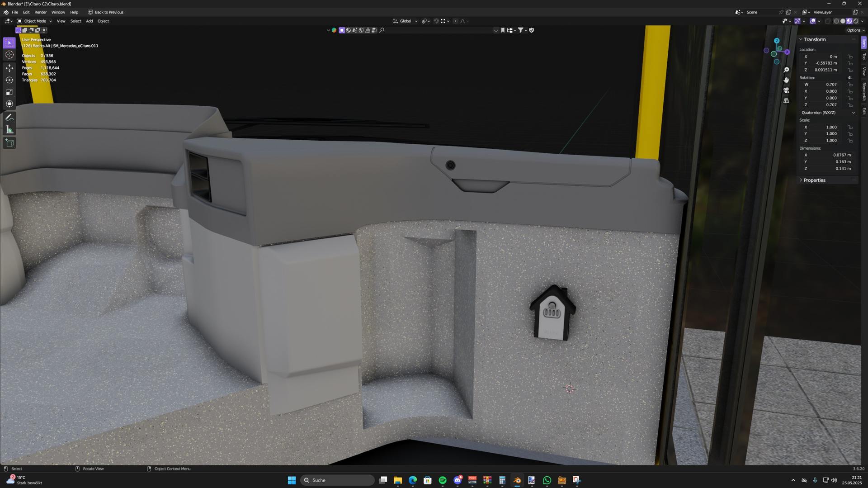Set selection mode to Intersect
This screenshot has width=868, height=488.
coord(44,30)
